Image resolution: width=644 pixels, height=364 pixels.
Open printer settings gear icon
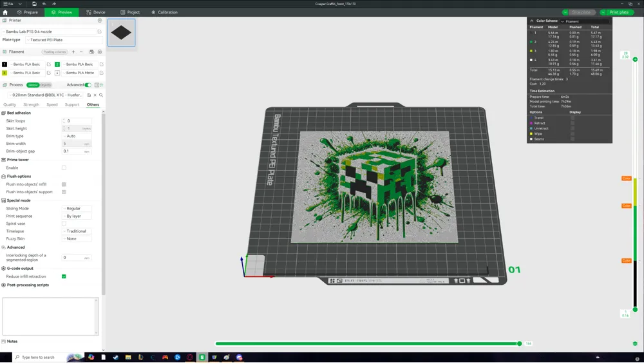[100, 21]
